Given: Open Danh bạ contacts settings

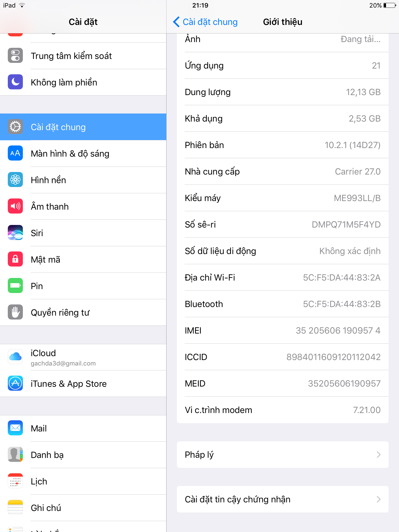Looking at the screenshot, I should tap(83, 455).
